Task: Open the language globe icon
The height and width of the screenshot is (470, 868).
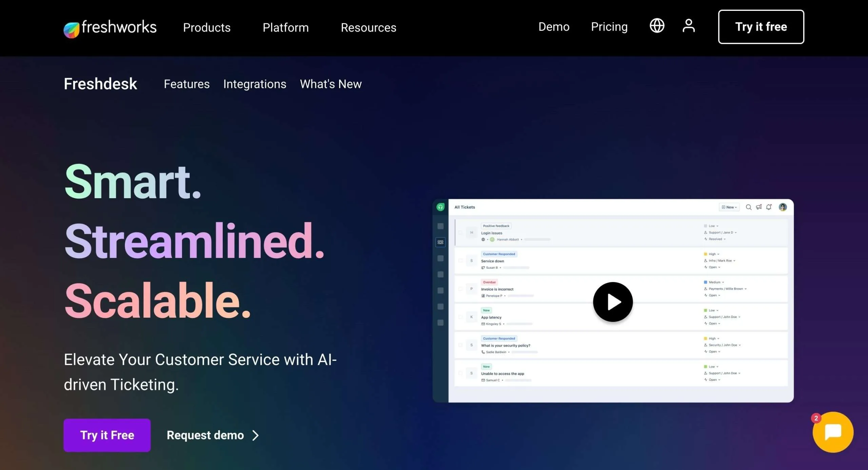Action: [x=657, y=26]
